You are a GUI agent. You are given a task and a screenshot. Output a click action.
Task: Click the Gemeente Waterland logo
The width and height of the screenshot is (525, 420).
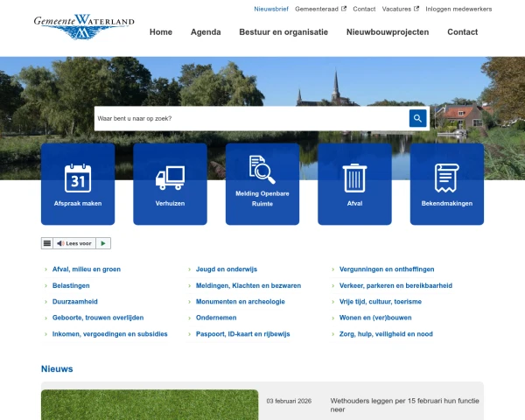pyautogui.click(x=84, y=26)
